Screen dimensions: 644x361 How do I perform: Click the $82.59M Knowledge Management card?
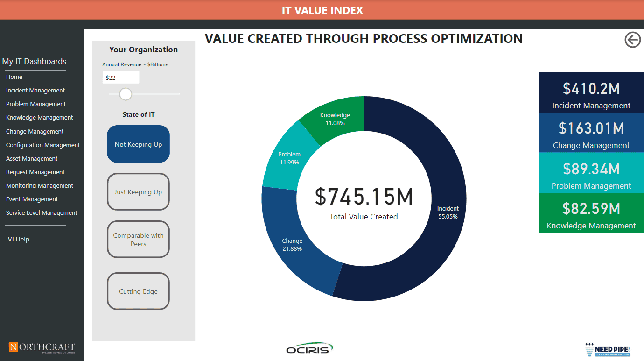591,213
